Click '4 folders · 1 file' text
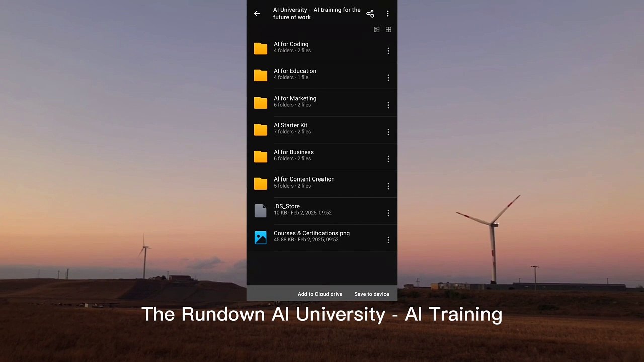This screenshot has height=362, width=644. coord(291,78)
